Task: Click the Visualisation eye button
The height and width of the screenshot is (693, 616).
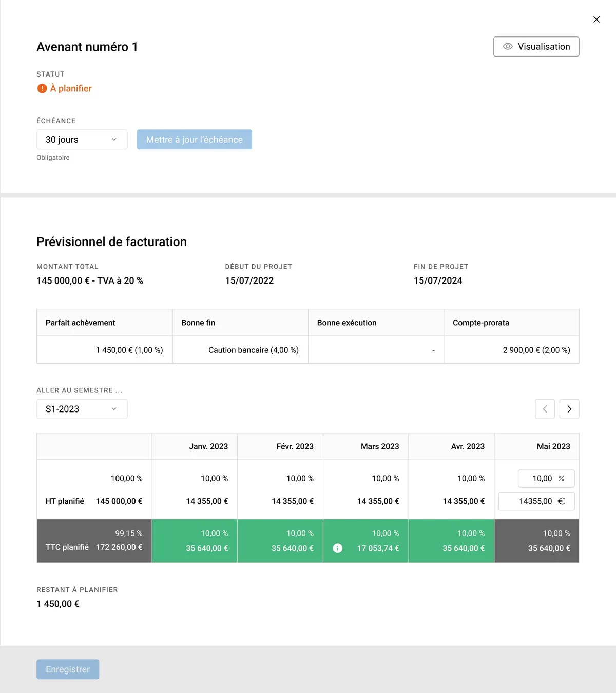Action: pos(536,47)
